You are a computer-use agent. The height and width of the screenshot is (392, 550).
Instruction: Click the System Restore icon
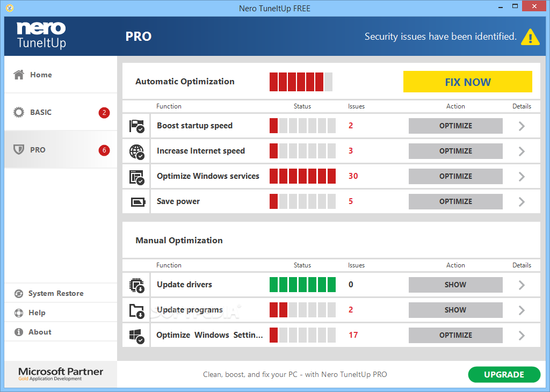pos(19,294)
